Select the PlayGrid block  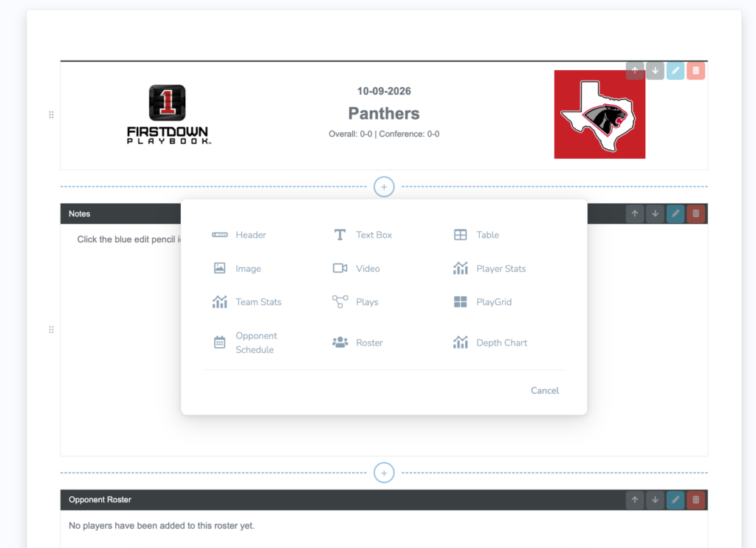(482, 302)
